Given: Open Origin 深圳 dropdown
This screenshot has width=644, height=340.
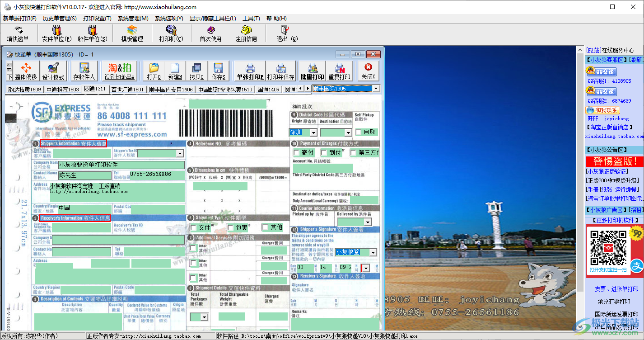Looking at the screenshot, I should [x=313, y=132].
